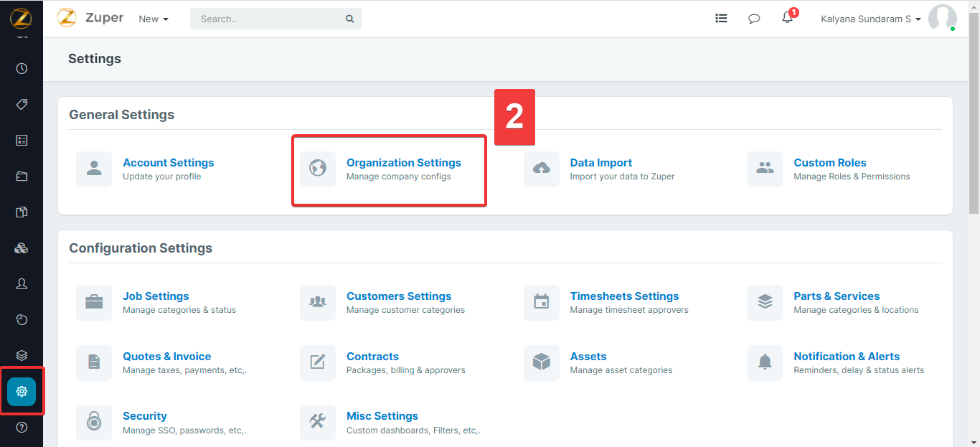Open the help question mark icon
The image size is (980, 447).
click(x=22, y=428)
